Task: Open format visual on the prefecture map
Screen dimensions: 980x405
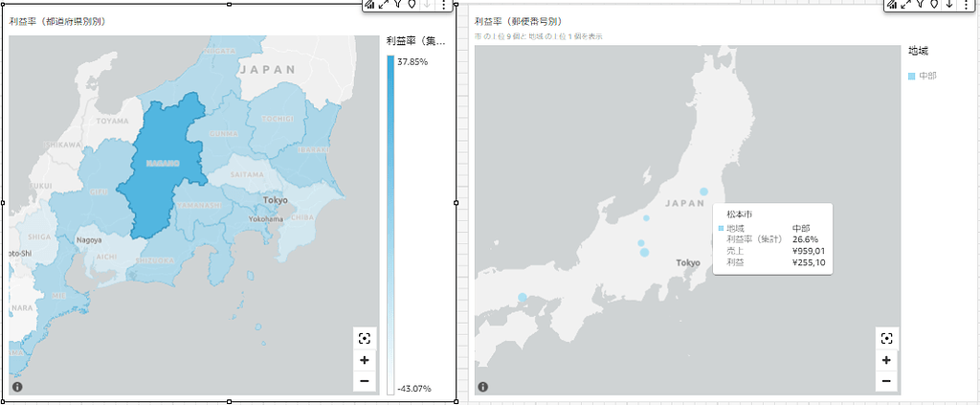Action: pyautogui.click(x=369, y=5)
